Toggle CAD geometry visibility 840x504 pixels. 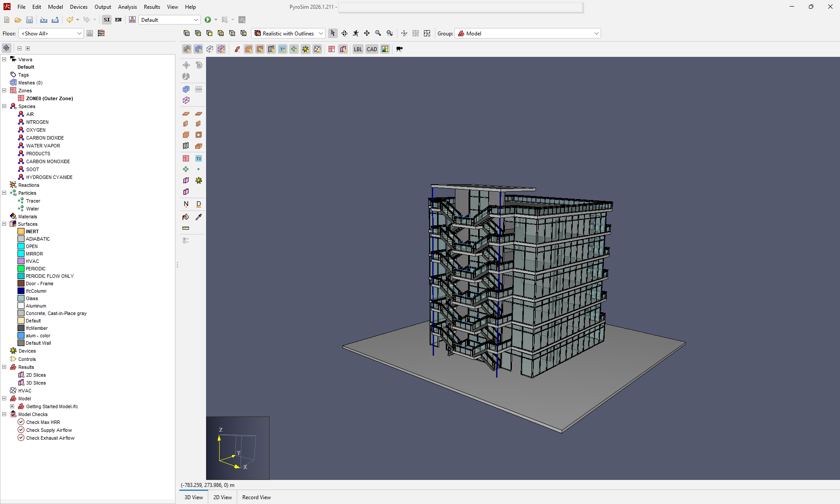coord(372,49)
